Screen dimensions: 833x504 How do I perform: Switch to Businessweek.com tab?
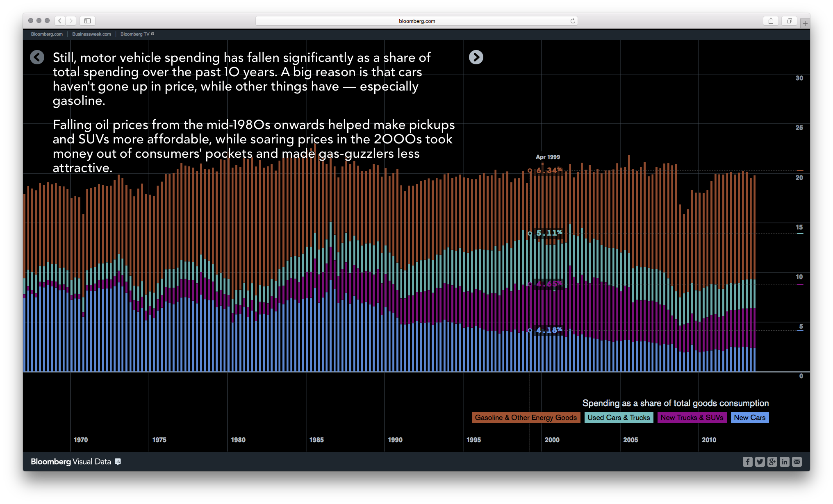point(91,34)
